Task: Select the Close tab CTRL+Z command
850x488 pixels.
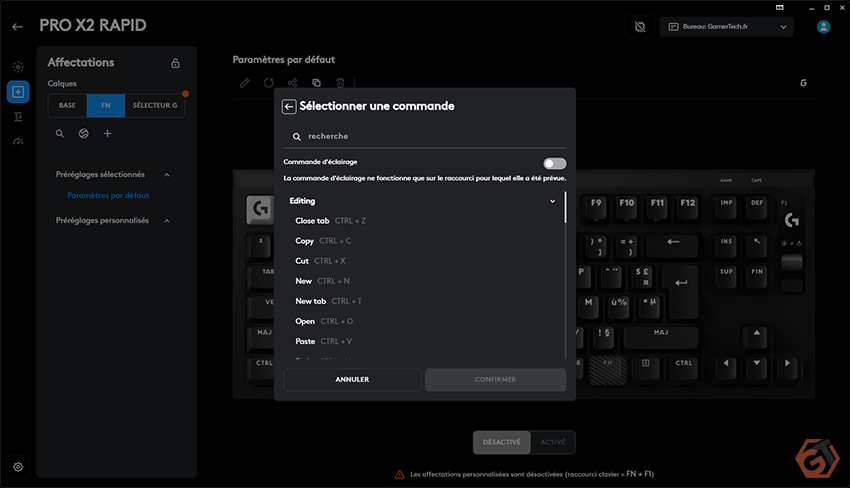Action: (330, 221)
